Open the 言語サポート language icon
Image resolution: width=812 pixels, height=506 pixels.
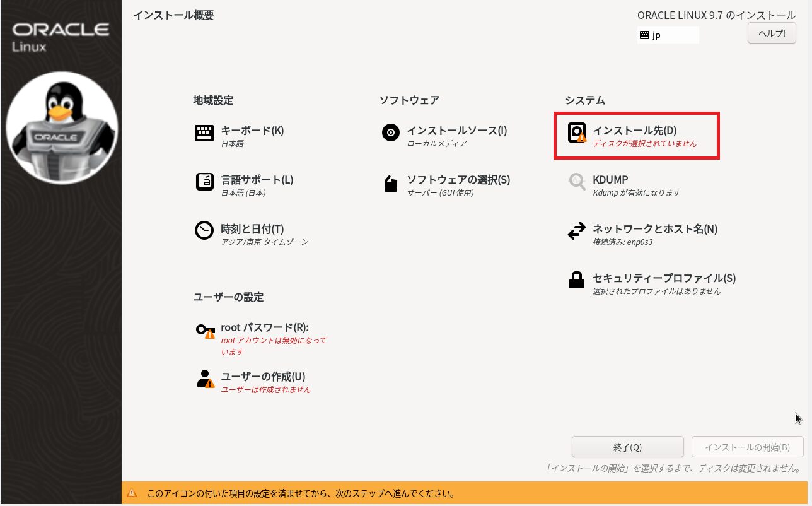[x=204, y=182]
